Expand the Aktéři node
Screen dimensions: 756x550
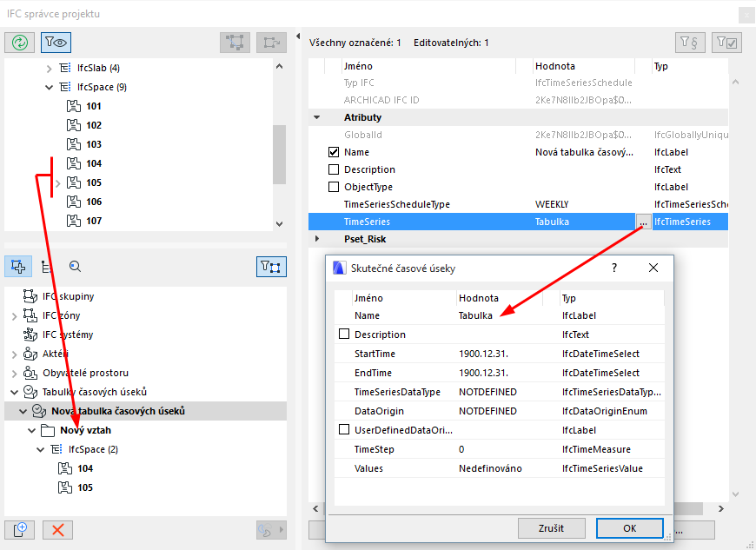[x=14, y=355]
